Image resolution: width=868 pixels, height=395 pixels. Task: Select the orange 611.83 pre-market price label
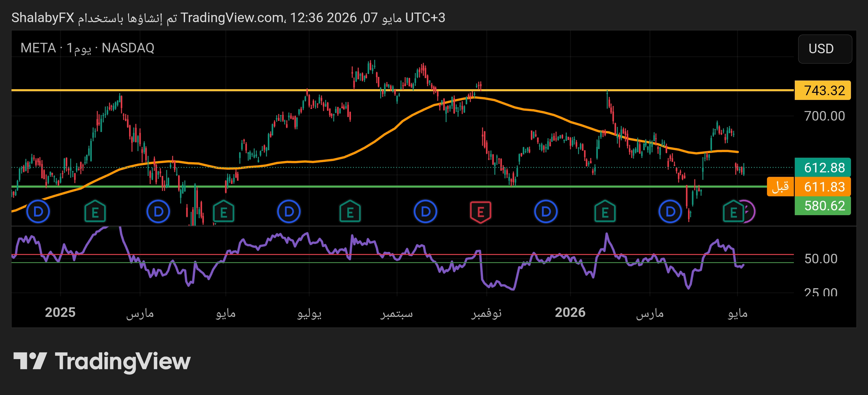[x=823, y=186]
